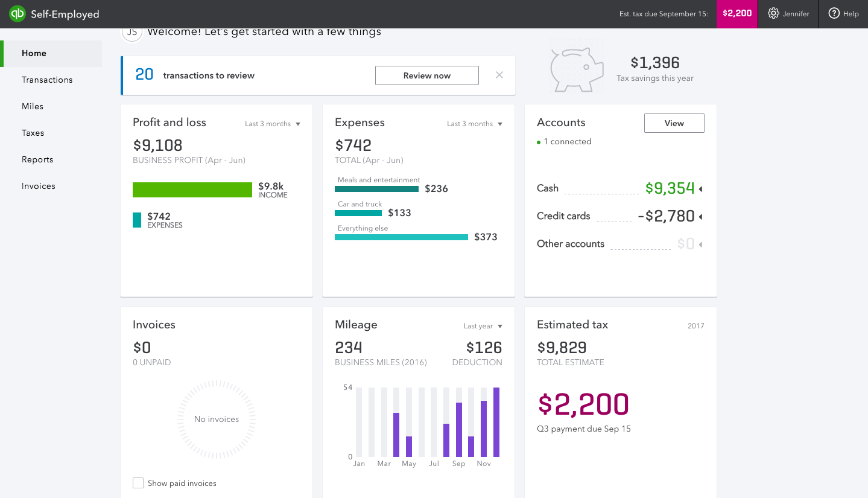Open Invoices in sidebar
Image resolution: width=868 pixels, height=498 pixels.
[39, 186]
